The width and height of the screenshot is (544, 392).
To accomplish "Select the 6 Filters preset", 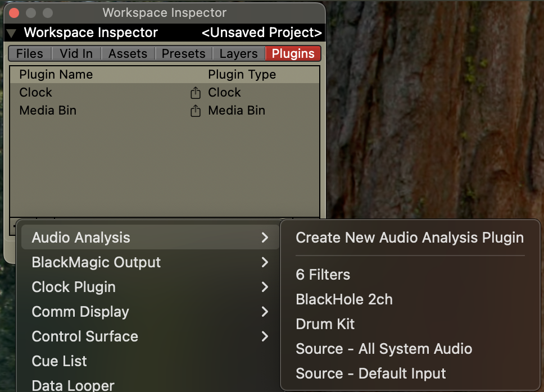I will [410, 275].
